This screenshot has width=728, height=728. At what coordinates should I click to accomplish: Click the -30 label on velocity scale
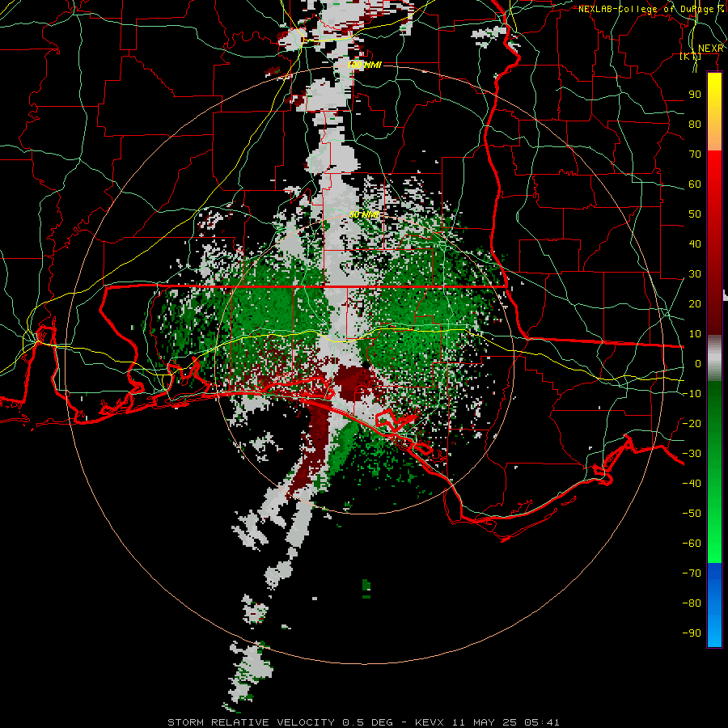[x=692, y=454]
